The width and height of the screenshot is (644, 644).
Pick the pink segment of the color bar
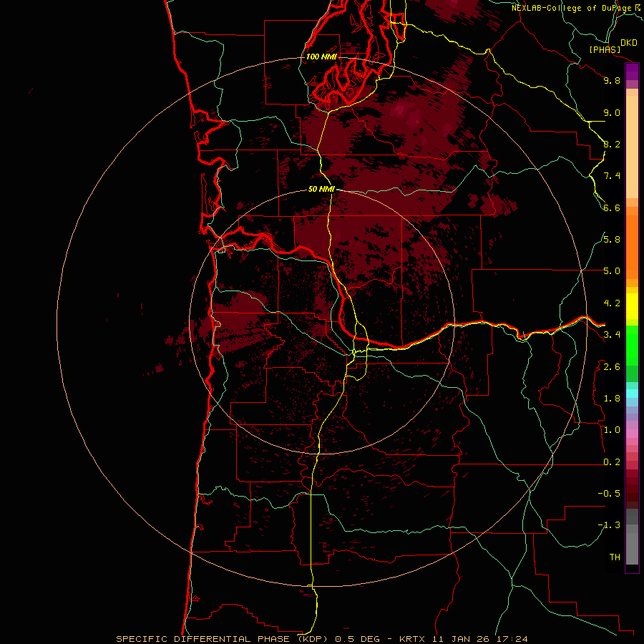click(x=632, y=434)
